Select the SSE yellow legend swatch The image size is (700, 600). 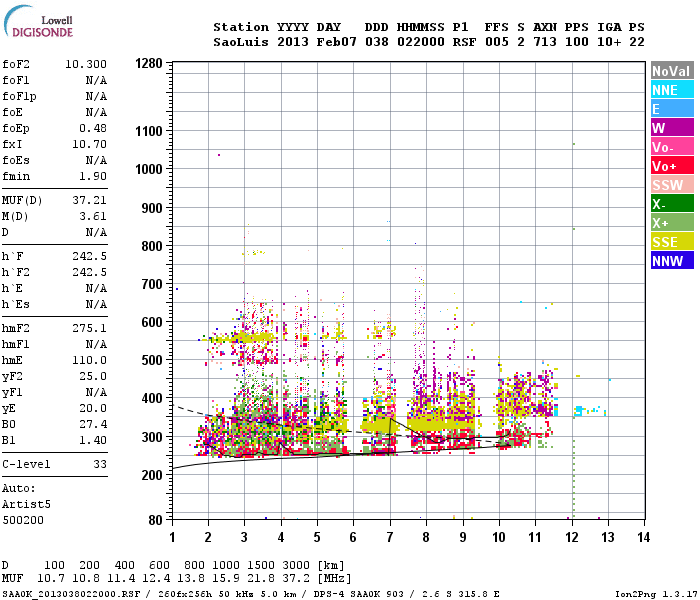672,242
